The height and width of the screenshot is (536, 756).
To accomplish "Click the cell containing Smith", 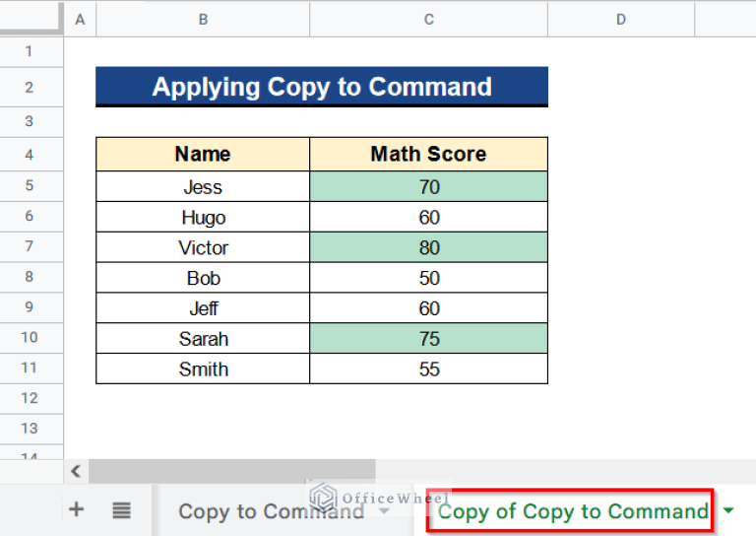I will 203,369.
